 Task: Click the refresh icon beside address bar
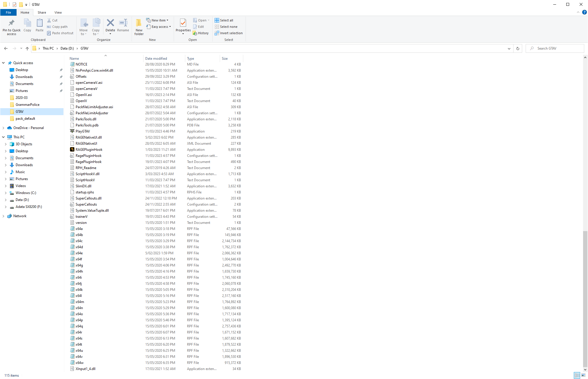(x=518, y=48)
